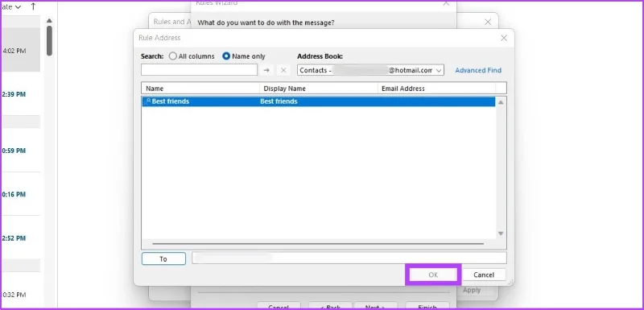
Task: Click mail list scroll up arrow
Action: pos(49,20)
